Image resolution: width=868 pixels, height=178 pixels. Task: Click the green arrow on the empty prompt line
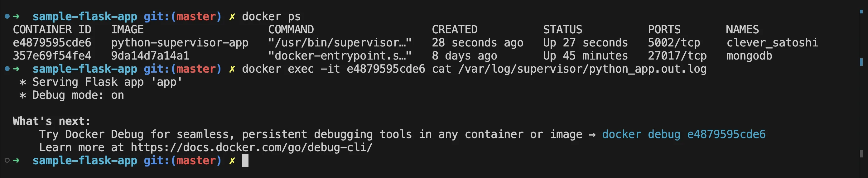coord(16,161)
